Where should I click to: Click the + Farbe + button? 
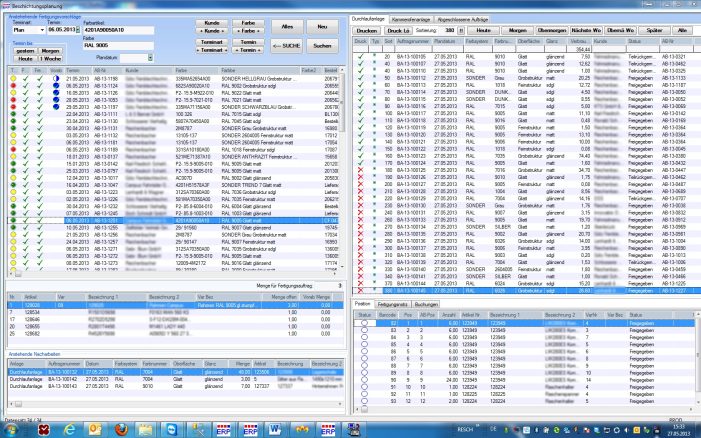[x=248, y=31]
